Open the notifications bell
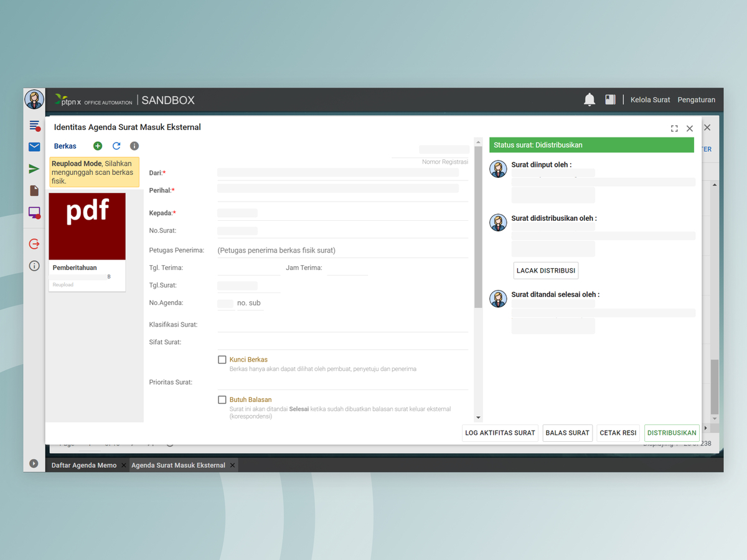 click(590, 100)
